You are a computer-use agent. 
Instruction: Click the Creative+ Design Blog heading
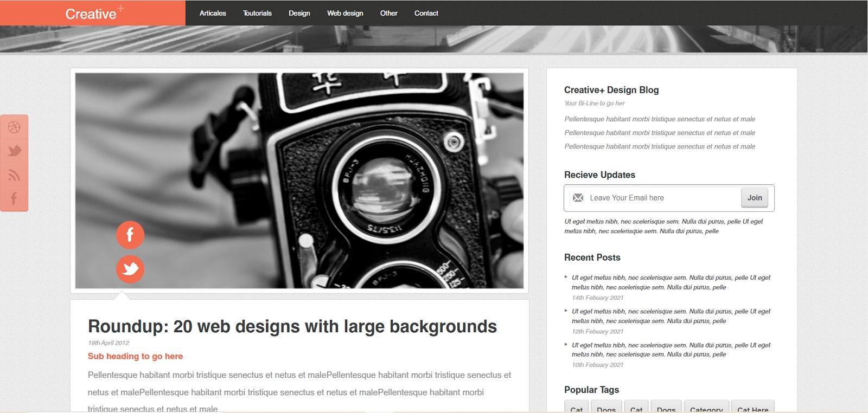(x=611, y=90)
